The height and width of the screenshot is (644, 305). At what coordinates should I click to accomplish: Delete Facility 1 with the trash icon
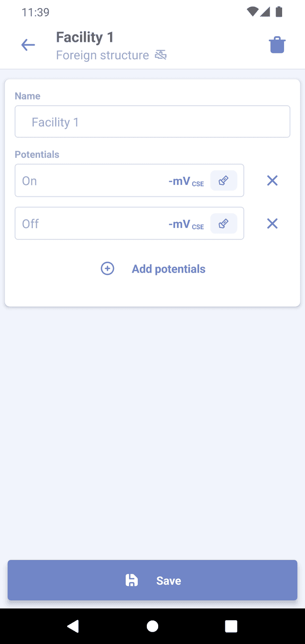tap(277, 45)
